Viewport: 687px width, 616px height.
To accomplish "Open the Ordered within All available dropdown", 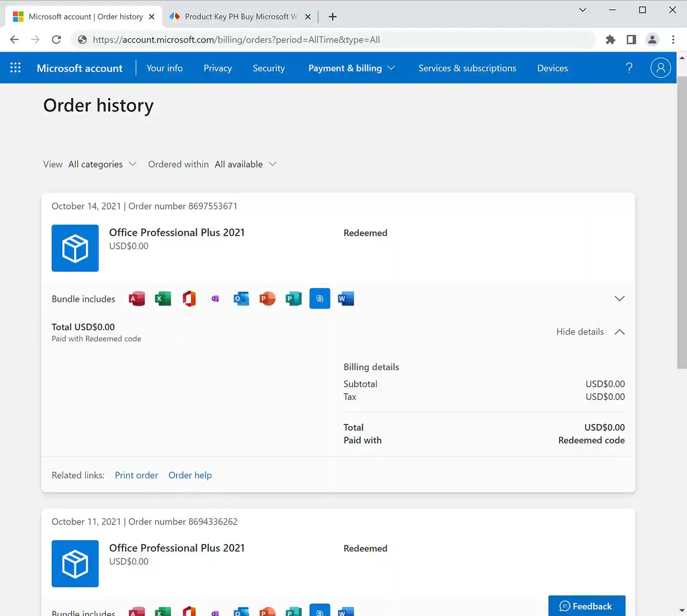I will pyautogui.click(x=245, y=164).
